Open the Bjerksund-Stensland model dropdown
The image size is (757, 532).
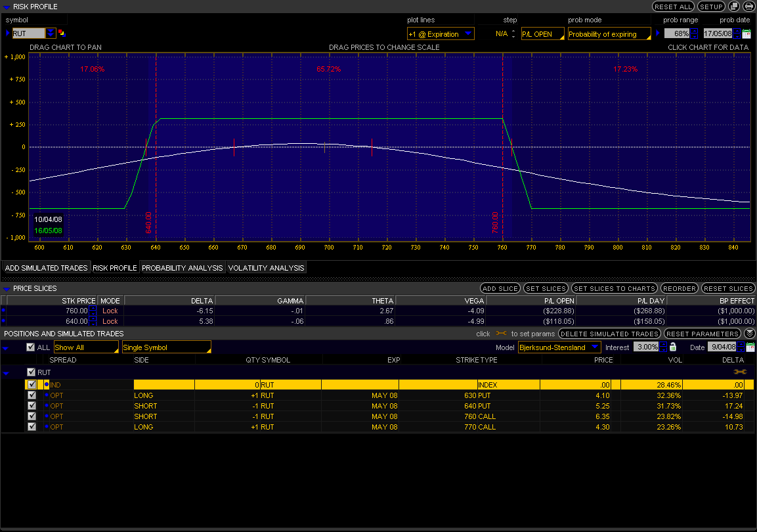pos(559,347)
